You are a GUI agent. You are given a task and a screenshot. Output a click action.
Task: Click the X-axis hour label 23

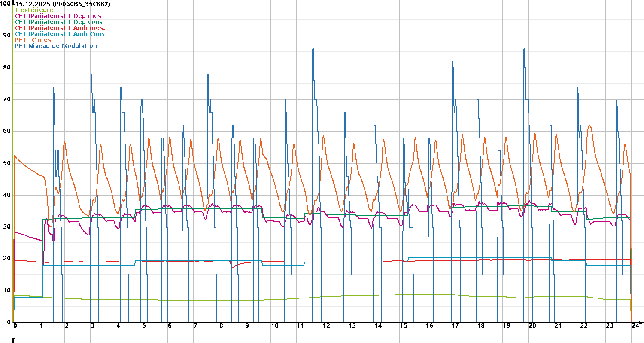point(610,326)
